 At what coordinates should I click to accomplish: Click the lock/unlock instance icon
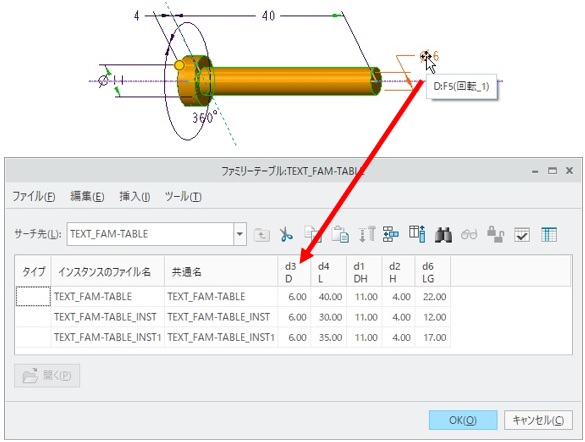point(495,235)
